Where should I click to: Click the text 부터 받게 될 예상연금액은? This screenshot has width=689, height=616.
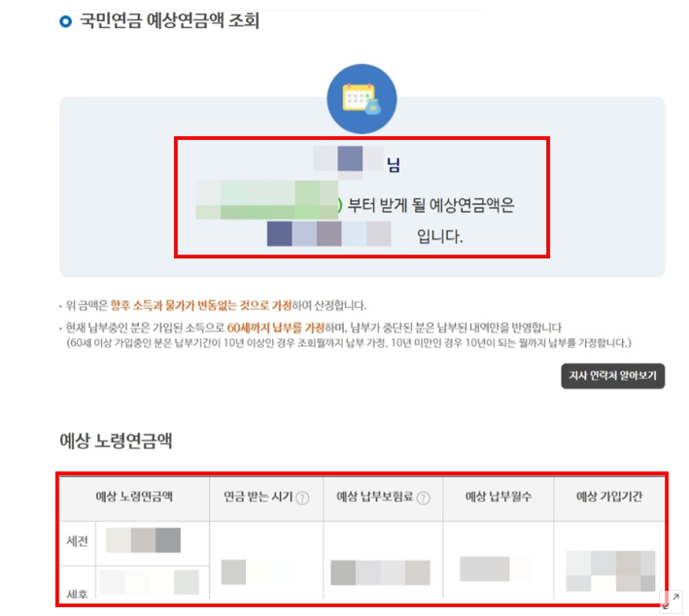tap(431, 205)
